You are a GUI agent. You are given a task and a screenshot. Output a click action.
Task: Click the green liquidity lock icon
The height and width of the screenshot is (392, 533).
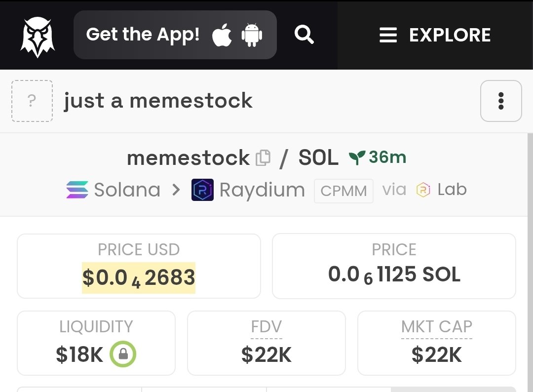(123, 354)
